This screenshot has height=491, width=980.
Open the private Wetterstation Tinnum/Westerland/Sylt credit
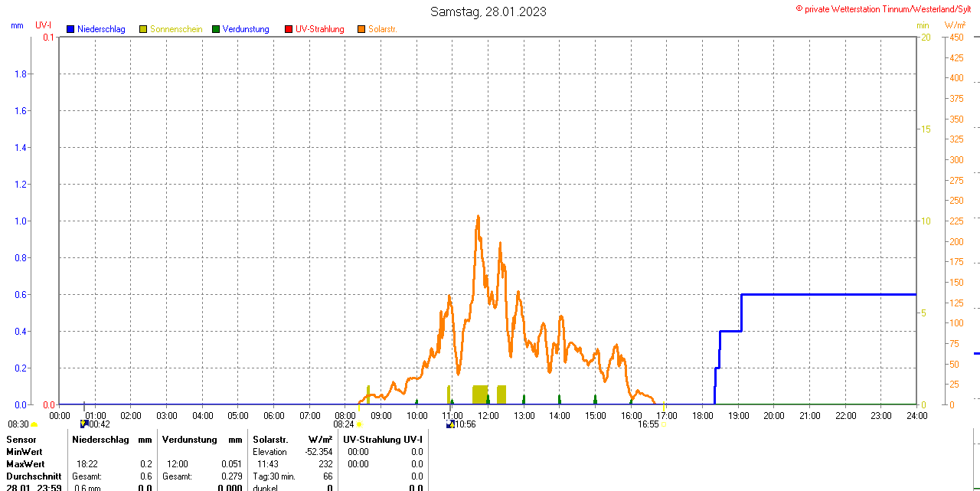[x=887, y=8]
